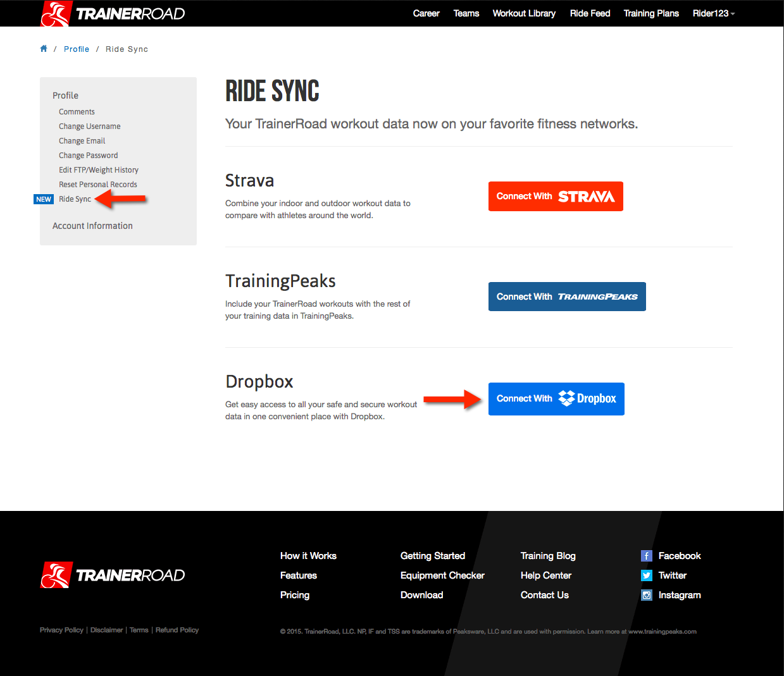Image resolution: width=784 pixels, height=676 pixels.
Task: Open the Ride Feed page
Action: (590, 13)
